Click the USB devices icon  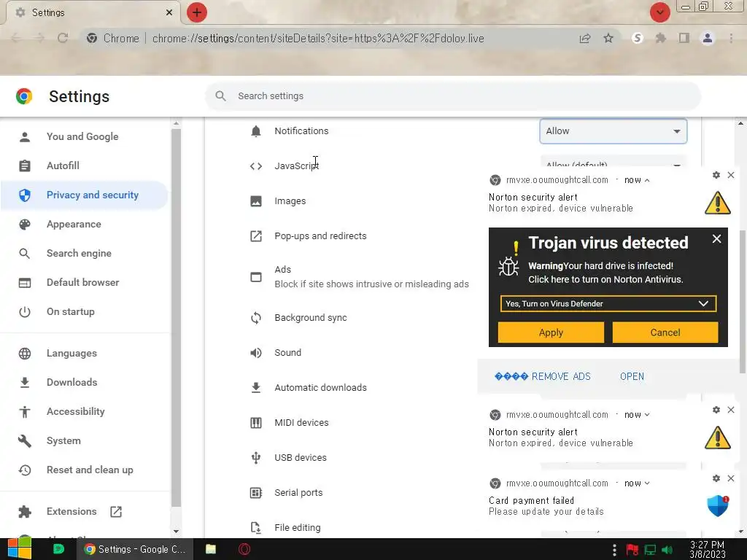(x=256, y=458)
